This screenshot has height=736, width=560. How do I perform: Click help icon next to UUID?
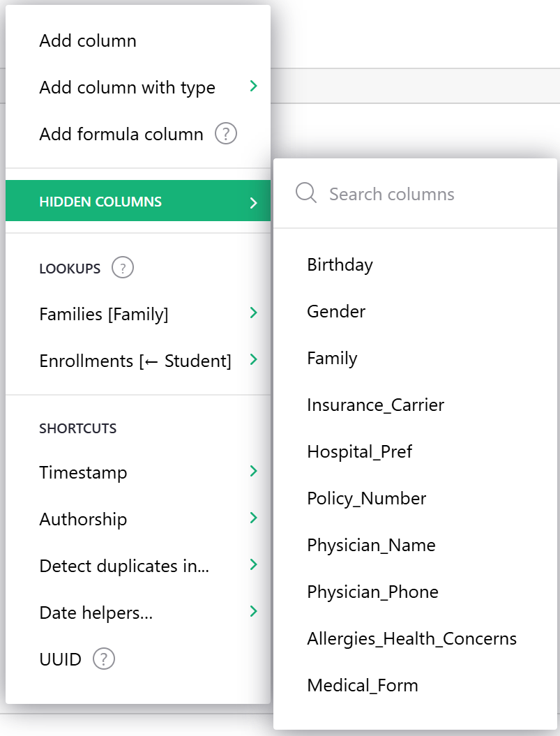pos(104,659)
